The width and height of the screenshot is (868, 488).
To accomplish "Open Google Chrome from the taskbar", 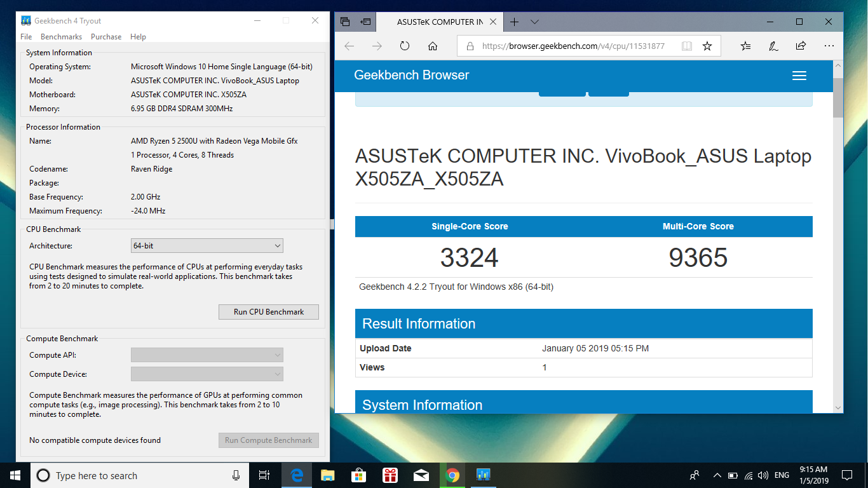I will pyautogui.click(x=452, y=475).
